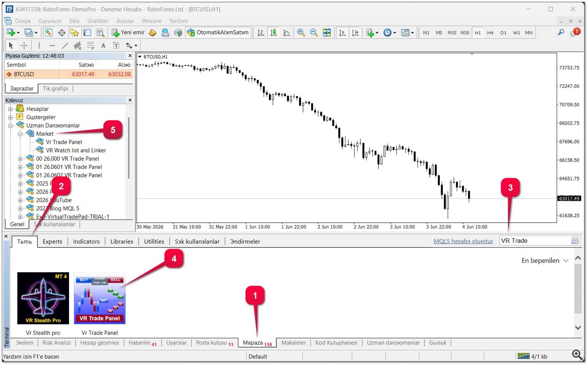Open the notification chat bubble icon
Image resolution: width=588 pixels, height=365 pixels.
[x=575, y=32]
